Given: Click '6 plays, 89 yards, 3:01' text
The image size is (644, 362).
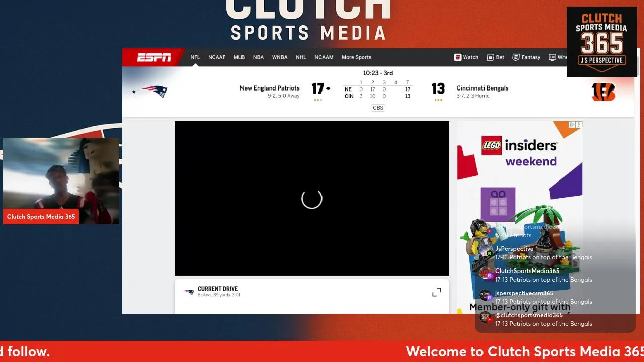Looking at the screenshot, I should [219, 295].
